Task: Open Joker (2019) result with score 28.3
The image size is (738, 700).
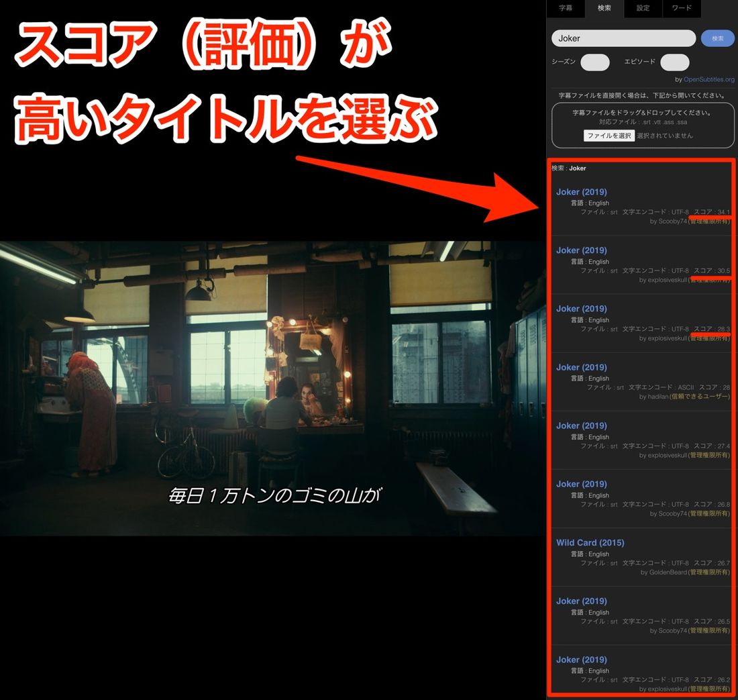Action: pos(581,308)
